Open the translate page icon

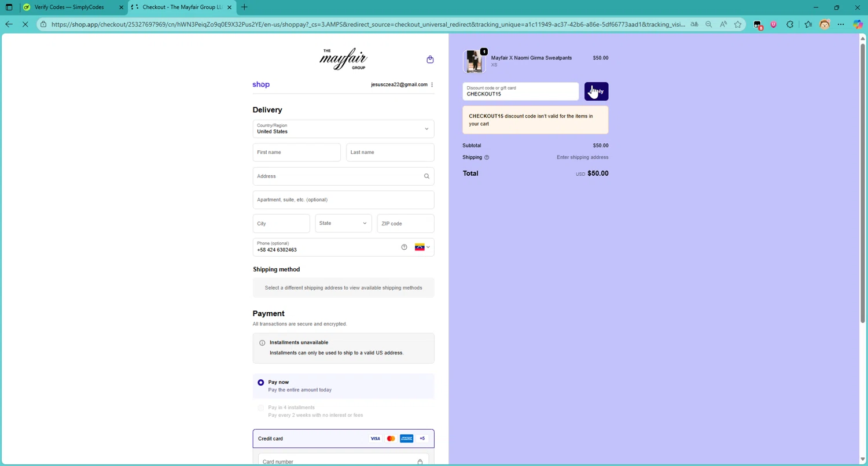pos(694,24)
